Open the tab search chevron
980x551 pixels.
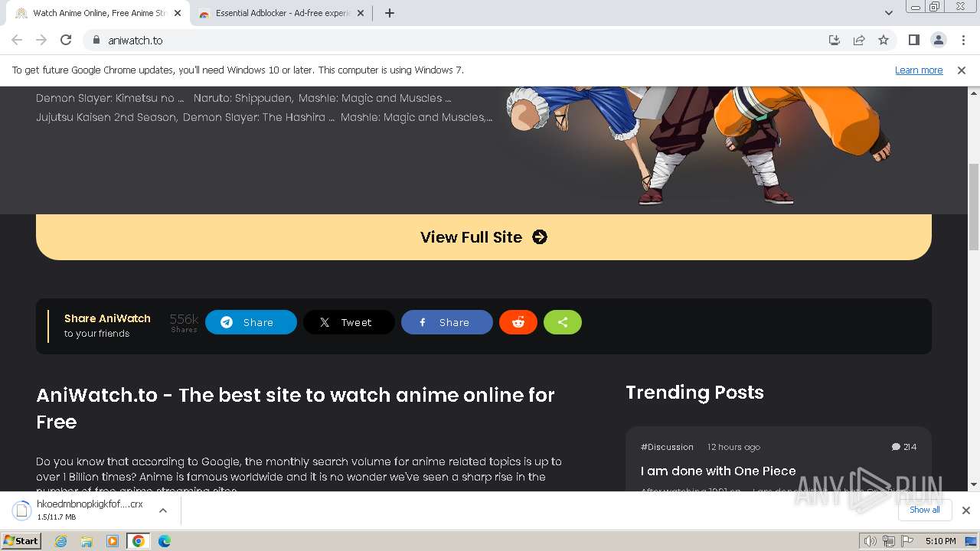pos(888,13)
